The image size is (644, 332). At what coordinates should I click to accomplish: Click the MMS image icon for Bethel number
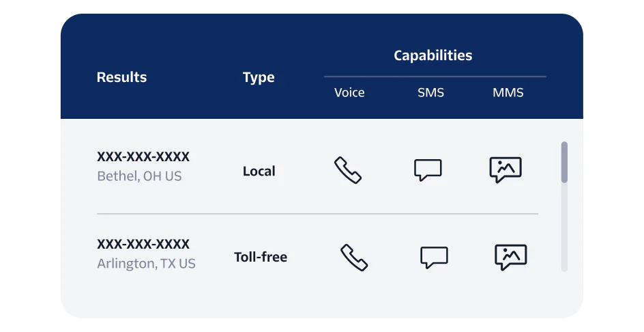(x=506, y=170)
